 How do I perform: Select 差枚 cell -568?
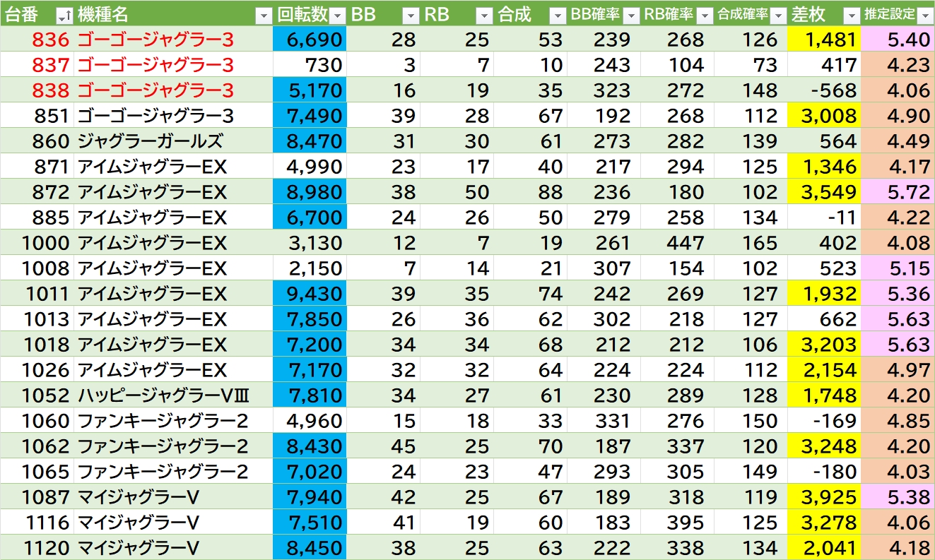[x=824, y=90]
